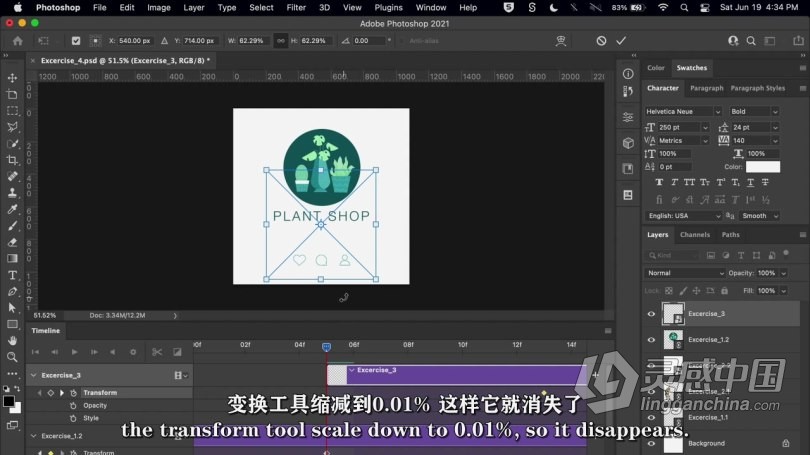Select the Clone Stamp tool

click(12, 193)
